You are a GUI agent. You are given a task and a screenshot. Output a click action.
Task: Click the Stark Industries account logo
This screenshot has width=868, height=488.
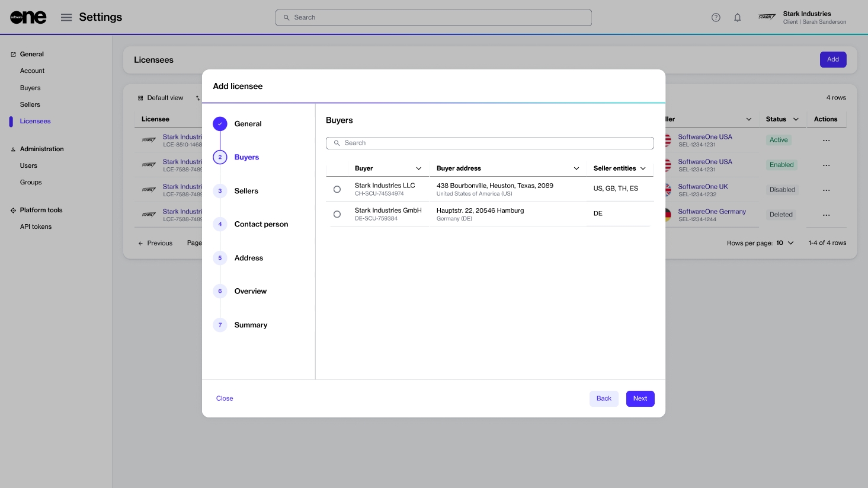tap(767, 17)
